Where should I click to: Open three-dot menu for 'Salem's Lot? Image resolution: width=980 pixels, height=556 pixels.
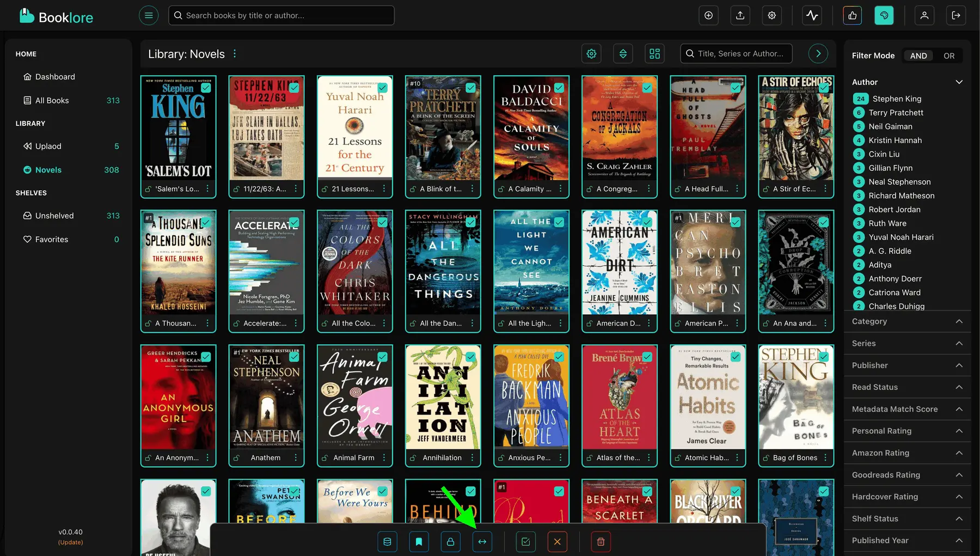(x=207, y=189)
